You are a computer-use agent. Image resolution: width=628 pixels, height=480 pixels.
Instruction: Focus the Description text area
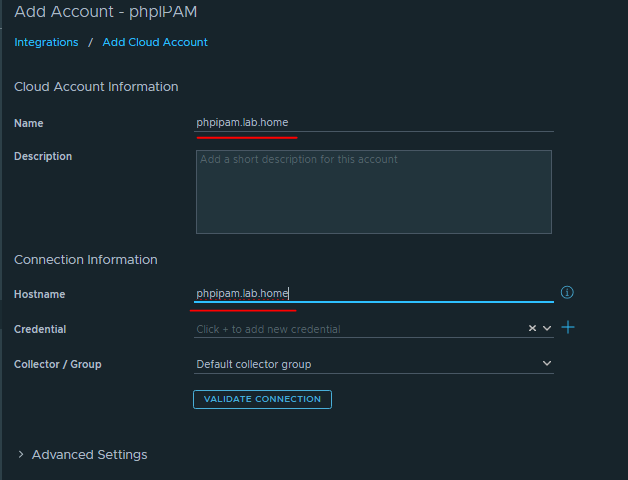click(373, 192)
